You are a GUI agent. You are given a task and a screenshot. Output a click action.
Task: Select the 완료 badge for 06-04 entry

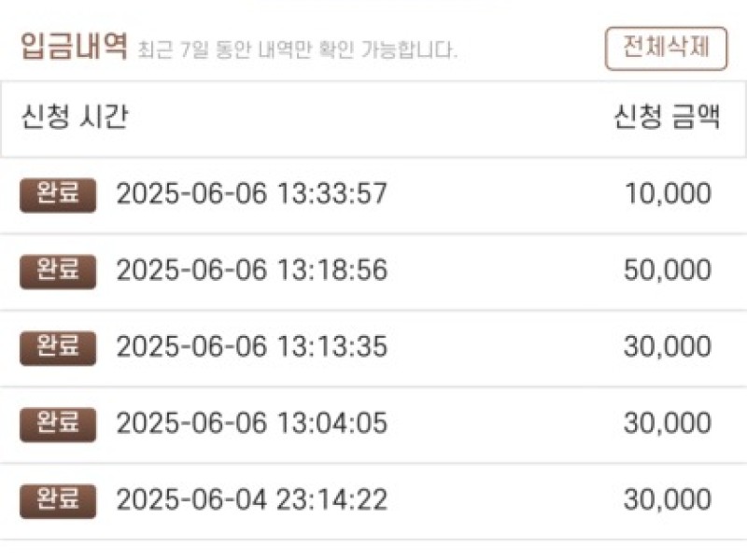tap(58, 501)
